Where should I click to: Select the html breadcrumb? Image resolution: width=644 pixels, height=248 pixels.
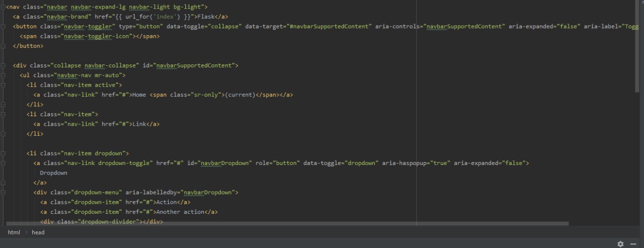14,232
